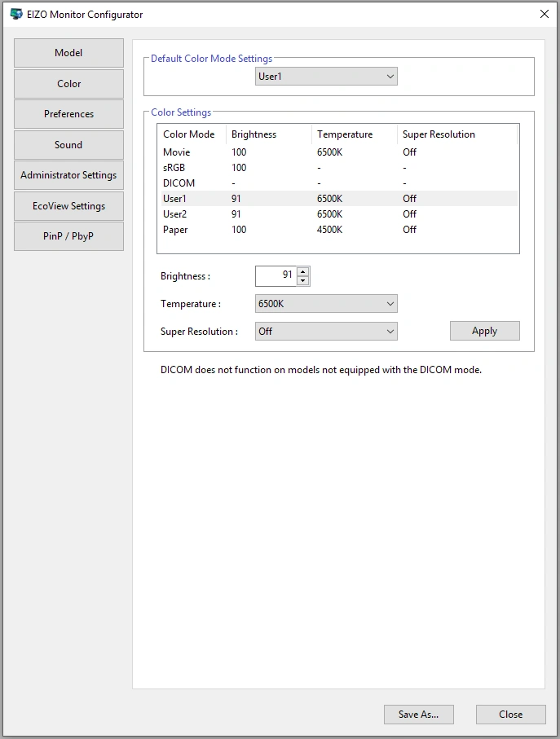Click the Temperature column header
The image size is (560, 739).
(x=355, y=134)
